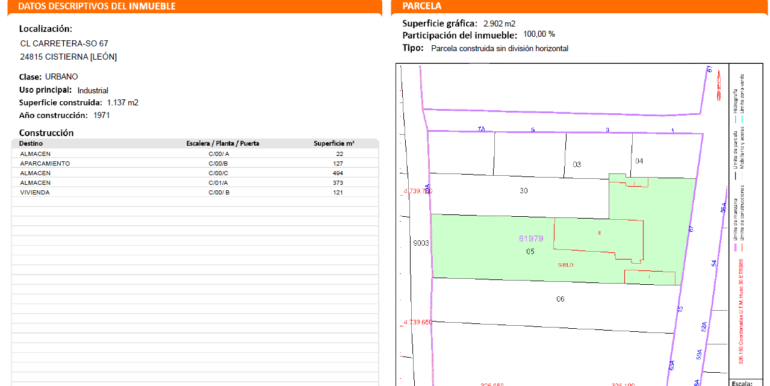Click the purple block number 61979
Image resolution: width=770 pixels, height=386 pixels.
[x=531, y=239]
